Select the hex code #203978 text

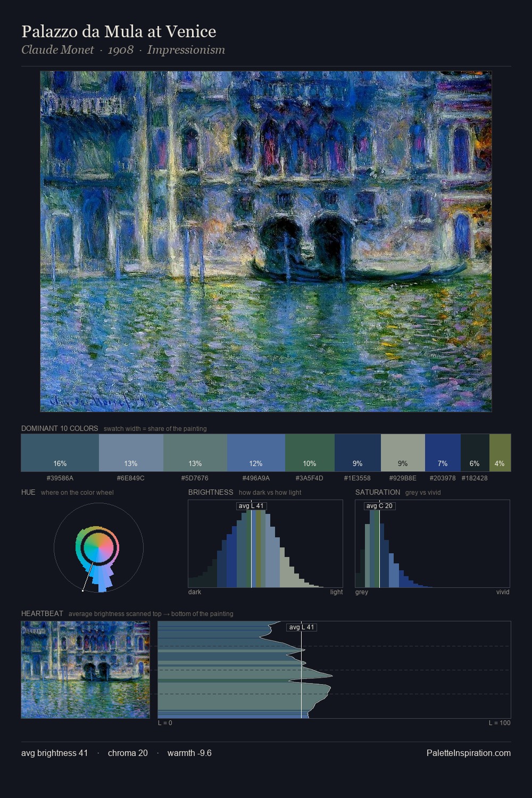pos(443,478)
